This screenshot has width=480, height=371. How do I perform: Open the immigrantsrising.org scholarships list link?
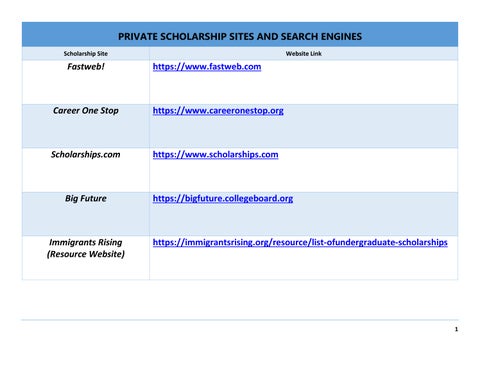pyautogui.click(x=300, y=242)
